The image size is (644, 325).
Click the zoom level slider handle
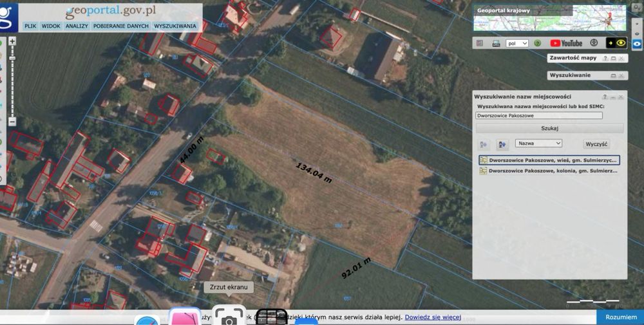tap(12, 59)
